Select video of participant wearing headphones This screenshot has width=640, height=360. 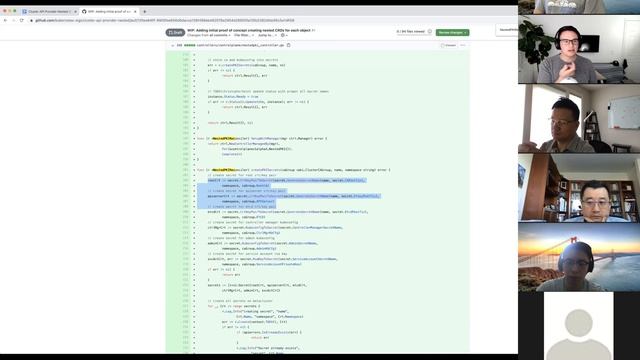(x=579, y=49)
